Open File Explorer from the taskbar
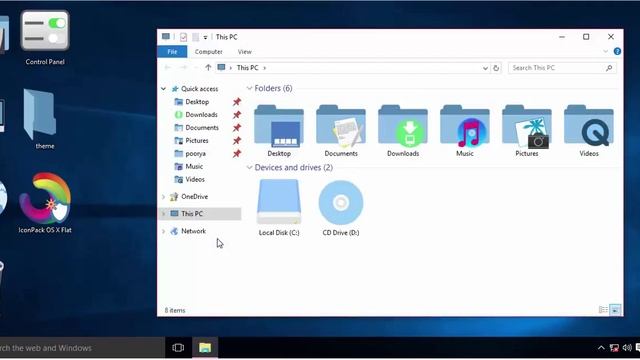The height and width of the screenshot is (360, 640). [x=205, y=348]
